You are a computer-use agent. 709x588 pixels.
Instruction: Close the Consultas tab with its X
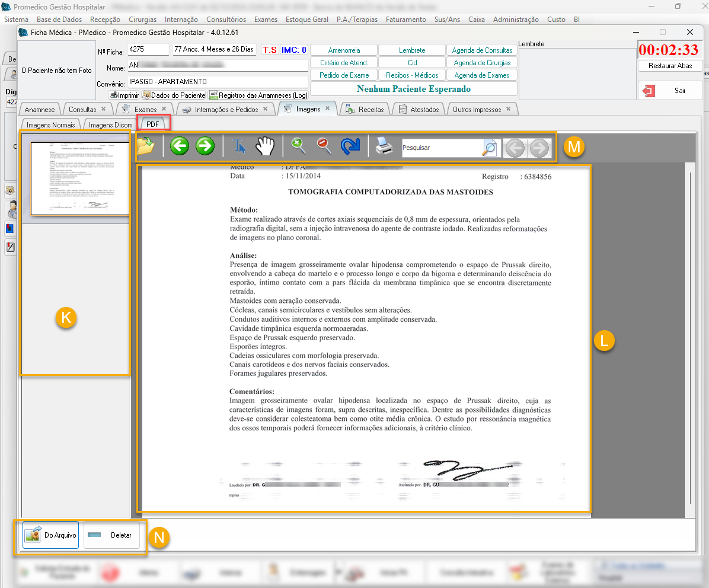point(103,109)
